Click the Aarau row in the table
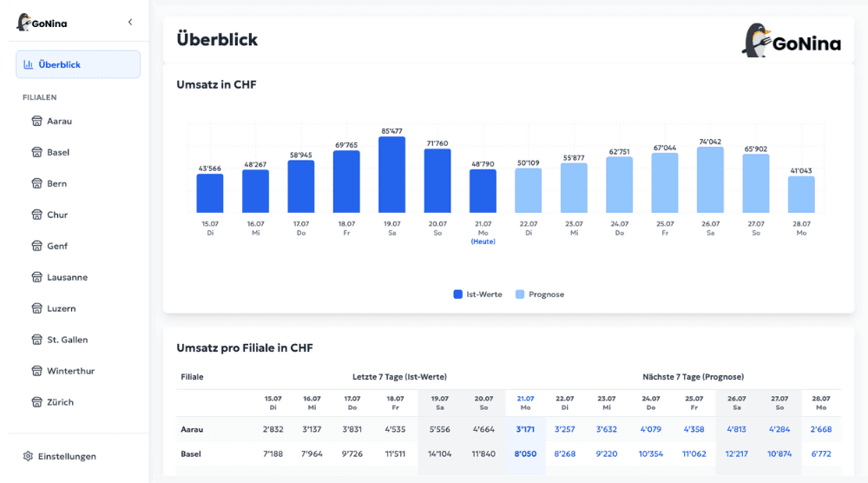 192,429
